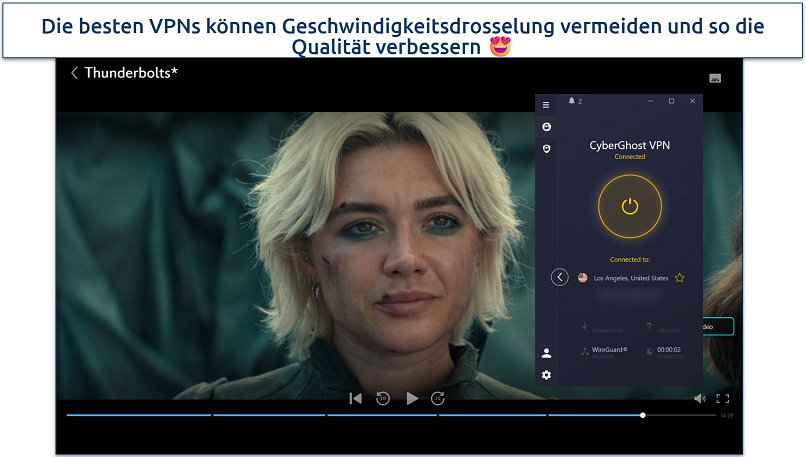
Task: Rewind 10 seconds in the video
Action: pyautogui.click(x=382, y=398)
